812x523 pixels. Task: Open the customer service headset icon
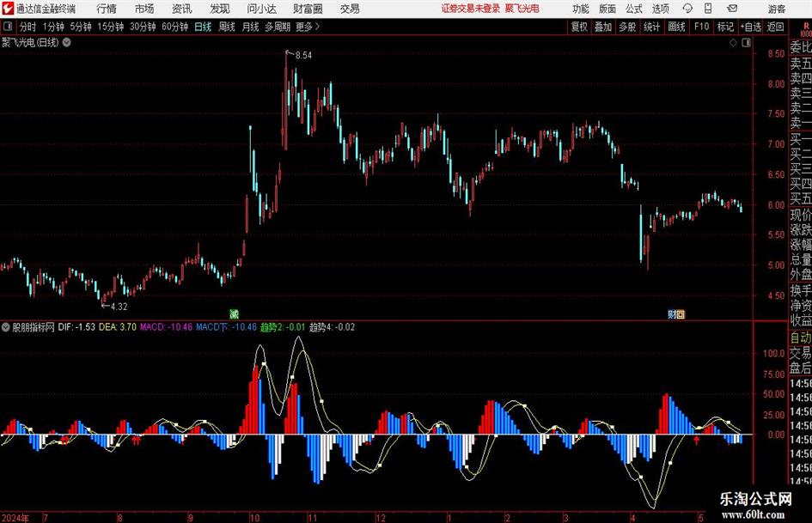coord(687,9)
